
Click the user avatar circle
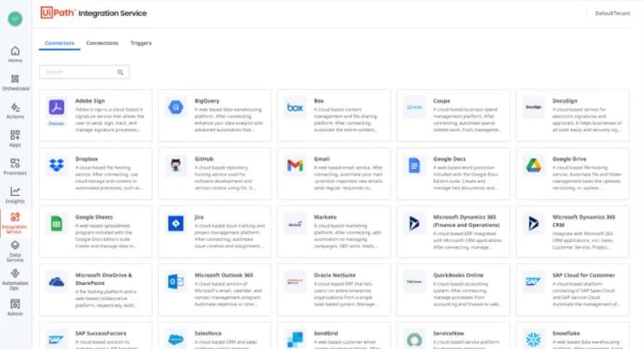[15, 18]
